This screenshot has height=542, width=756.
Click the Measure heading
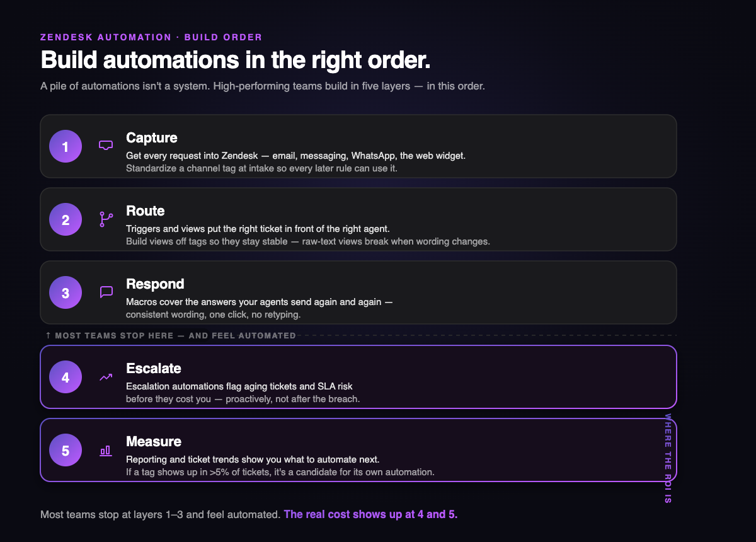pos(154,441)
